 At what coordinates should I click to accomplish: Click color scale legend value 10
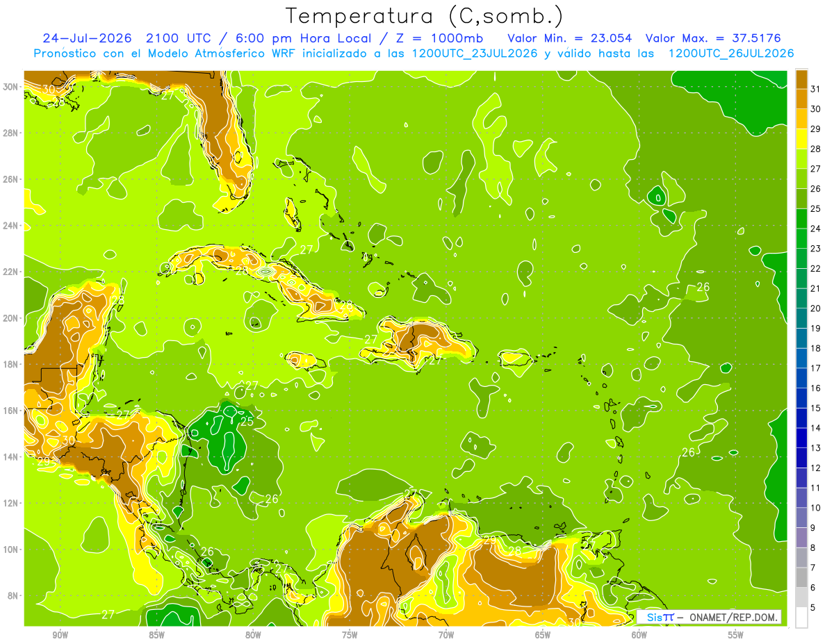click(x=815, y=508)
